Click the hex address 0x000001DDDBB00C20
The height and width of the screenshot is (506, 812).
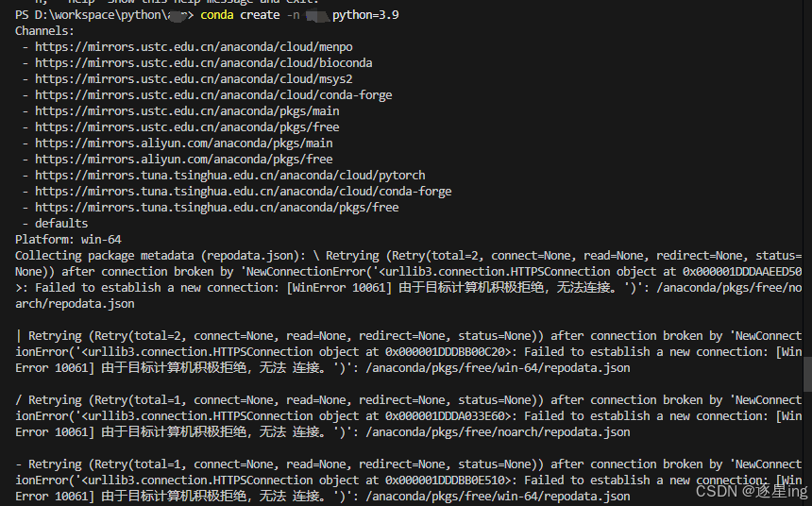(445, 352)
